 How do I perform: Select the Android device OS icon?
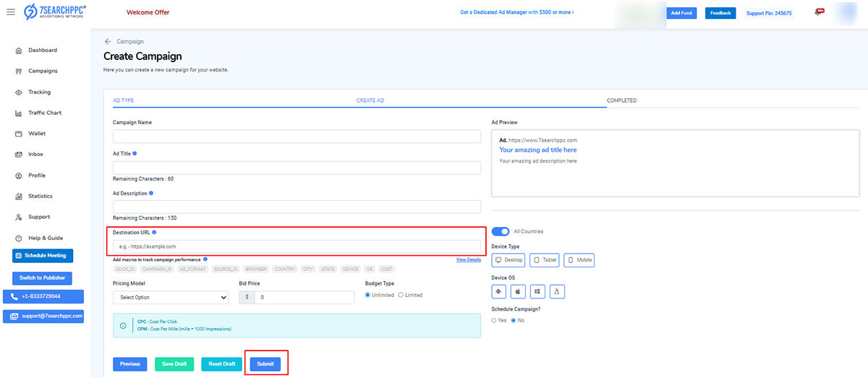tap(499, 291)
